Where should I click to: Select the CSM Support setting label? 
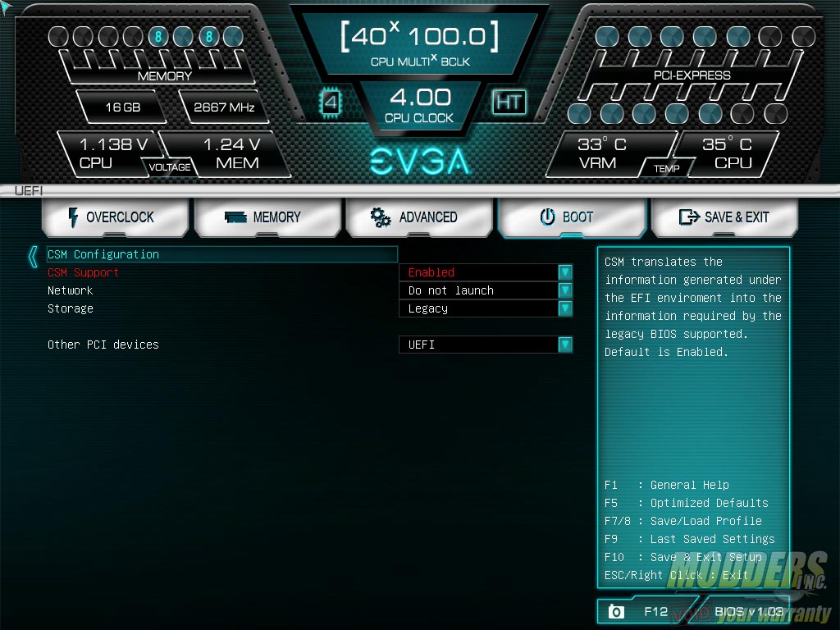[83, 272]
